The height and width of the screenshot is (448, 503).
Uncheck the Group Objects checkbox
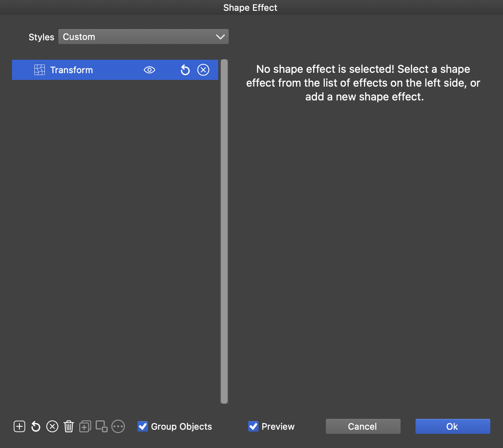pos(143,426)
